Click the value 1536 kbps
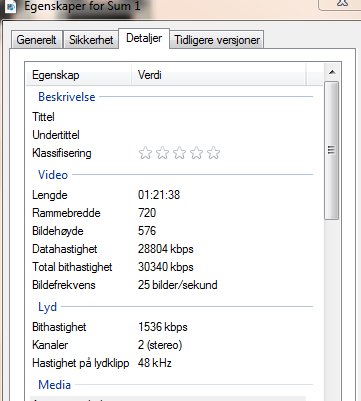This screenshot has height=401, width=361. pos(163,327)
